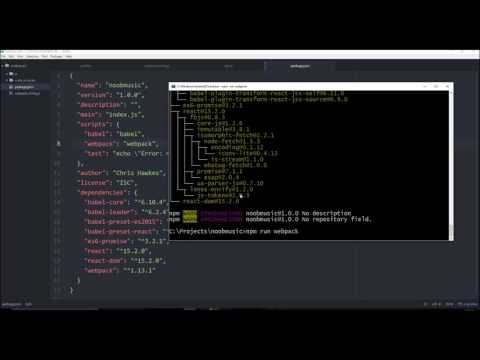Open package.json in the tree view
The height and width of the screenshot is (360, 480).
pos(24,87)
